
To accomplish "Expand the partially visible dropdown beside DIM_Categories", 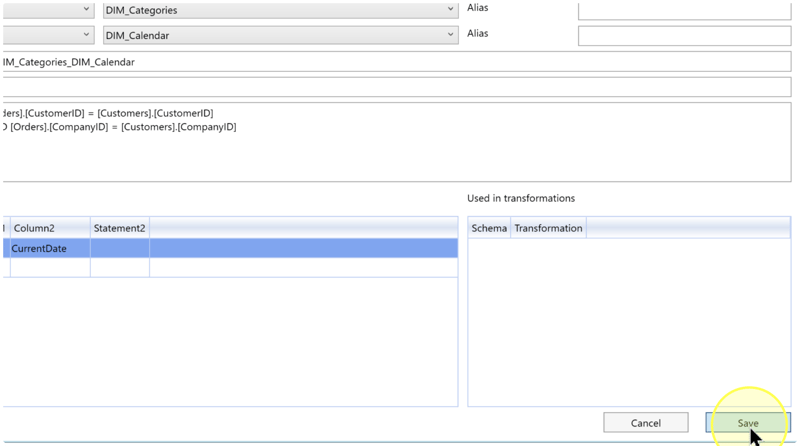I will 48,10.
